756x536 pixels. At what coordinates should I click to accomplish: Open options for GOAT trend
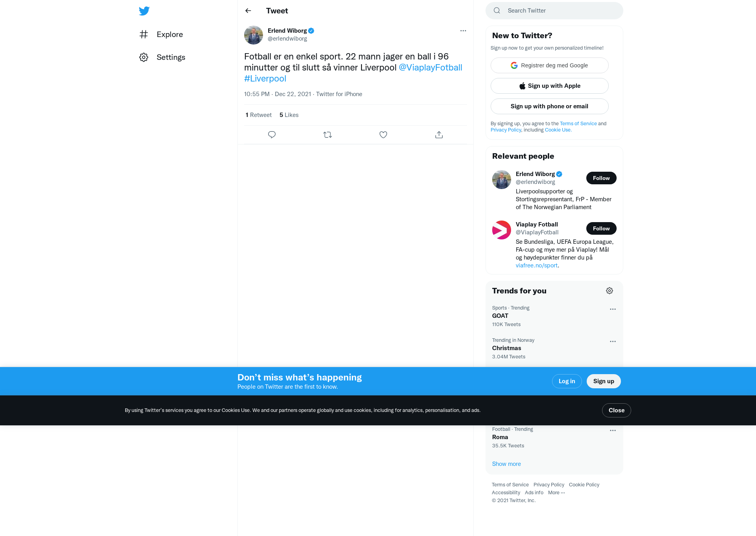tap(613, 309)
